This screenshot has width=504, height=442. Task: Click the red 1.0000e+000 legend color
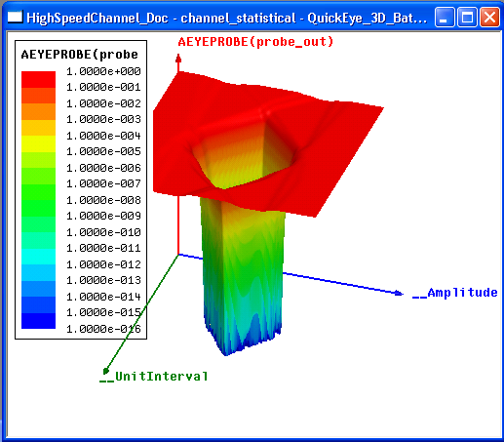tap(38, 79)
